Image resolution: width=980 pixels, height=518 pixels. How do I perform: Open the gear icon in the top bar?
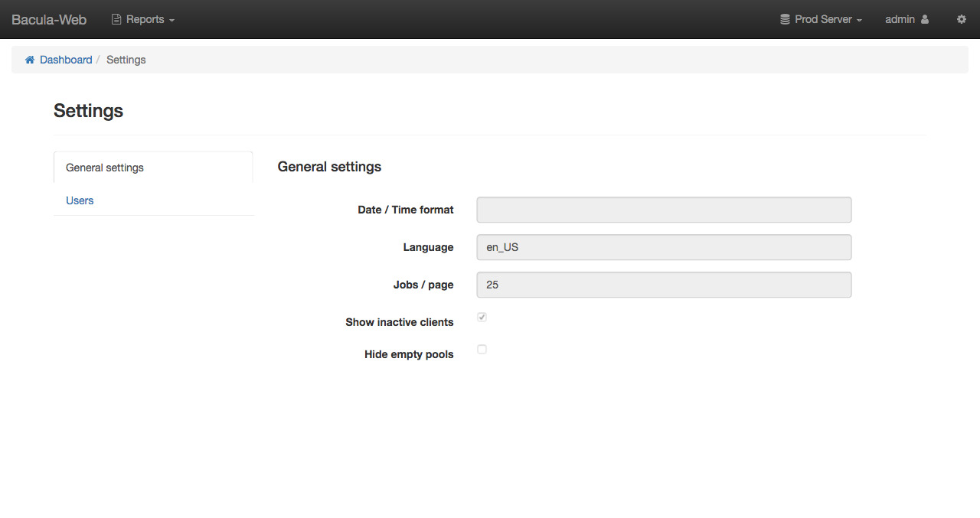962,19
